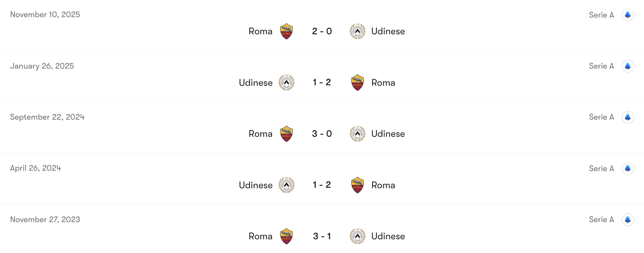The height and width of the screenshot is (253, 644).
Task: Select the Serie A icon on the April 26 row
Action: click(628, 168)
